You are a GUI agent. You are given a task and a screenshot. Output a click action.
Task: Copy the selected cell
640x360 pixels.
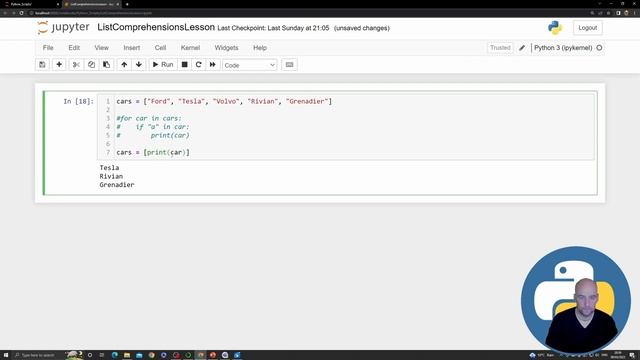pos(91,64)
